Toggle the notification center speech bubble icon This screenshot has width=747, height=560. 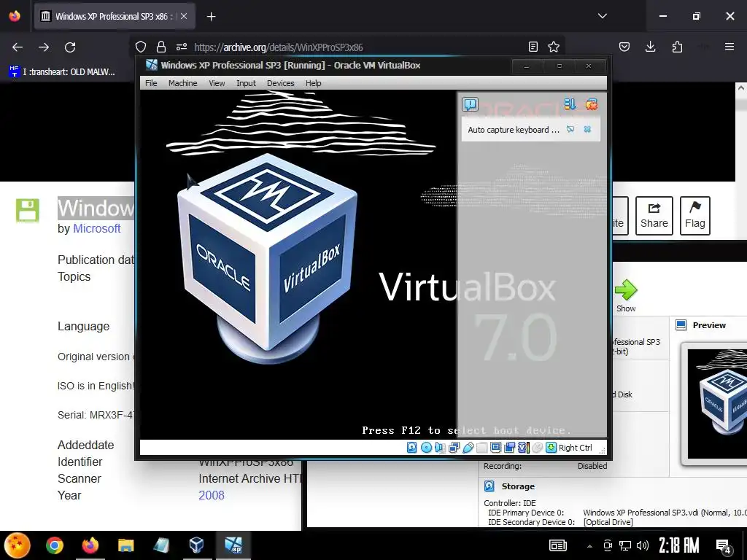pos(471,104)
